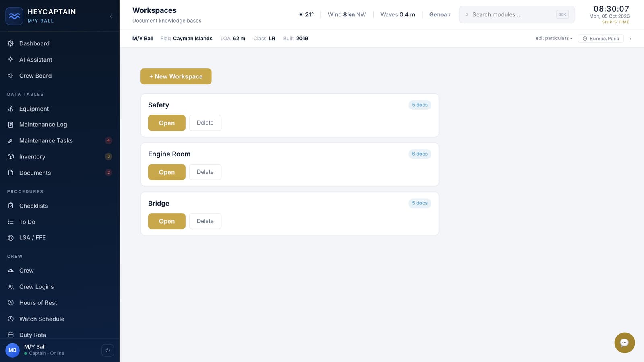The width and height of the screenshot is (644, 362).
Task: Click the 21° weather reading
Action: point(306,14)
